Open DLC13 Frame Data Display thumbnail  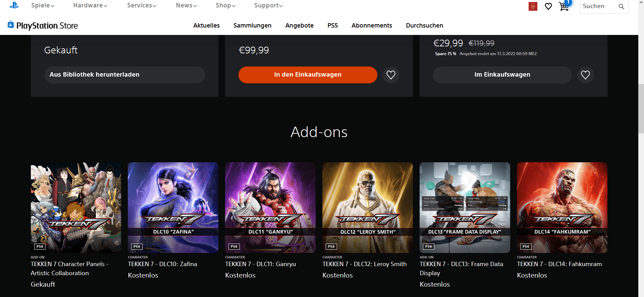[x=465, y=208]
